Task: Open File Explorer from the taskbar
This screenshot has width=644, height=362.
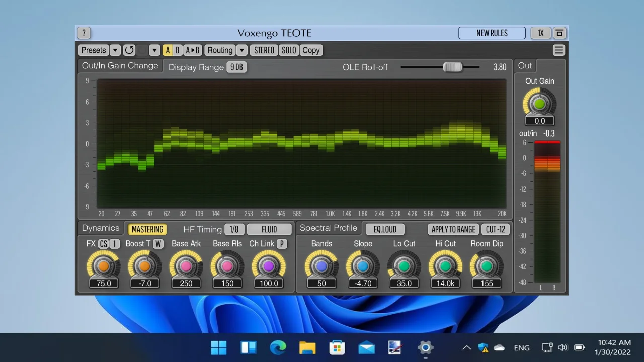Action: click(x=307, y=347)
